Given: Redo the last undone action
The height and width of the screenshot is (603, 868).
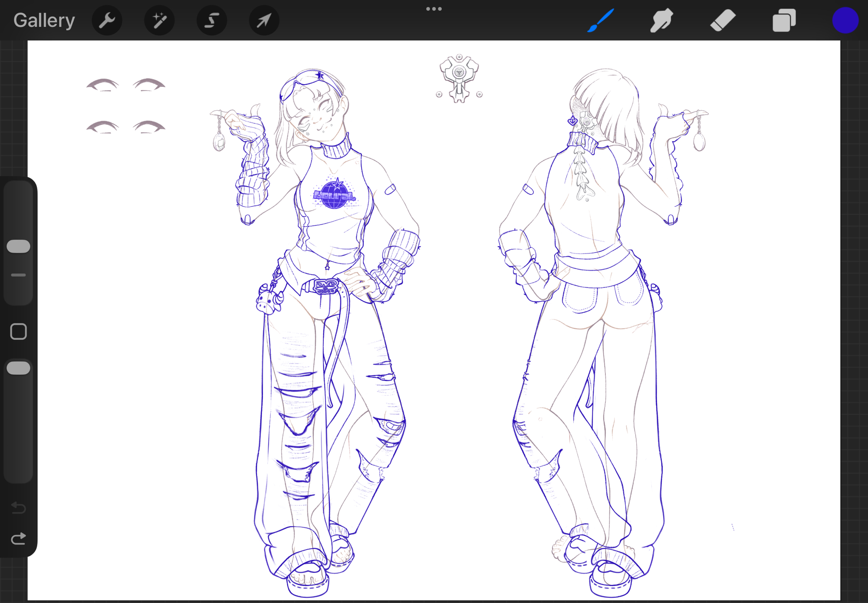Looking at the screenshot, I should point(19,539).
